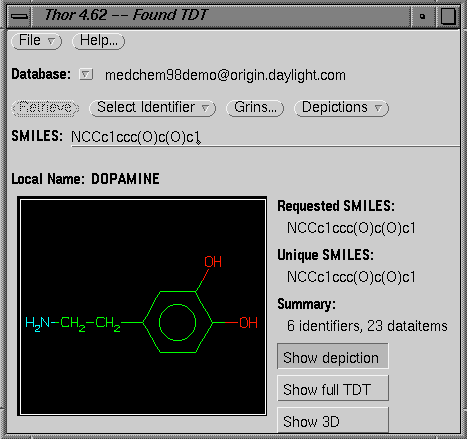
Task: Select the Show 3D option
Action: [x=333, y=420]
